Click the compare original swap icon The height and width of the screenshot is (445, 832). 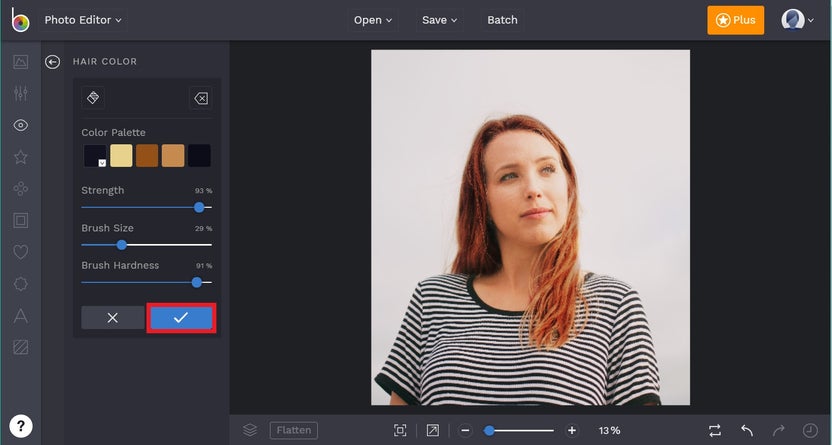[x=715, y=430]
